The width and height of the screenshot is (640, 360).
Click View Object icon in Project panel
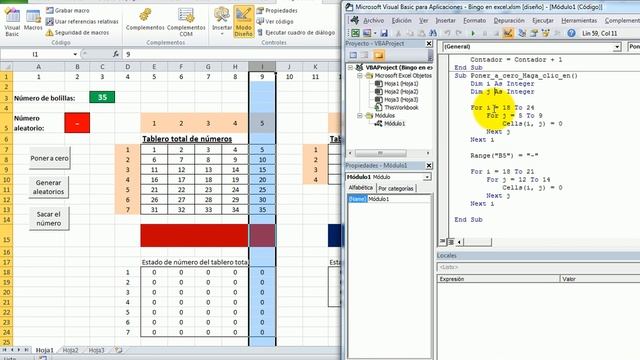pyautogui.click(x=365, y=55)
